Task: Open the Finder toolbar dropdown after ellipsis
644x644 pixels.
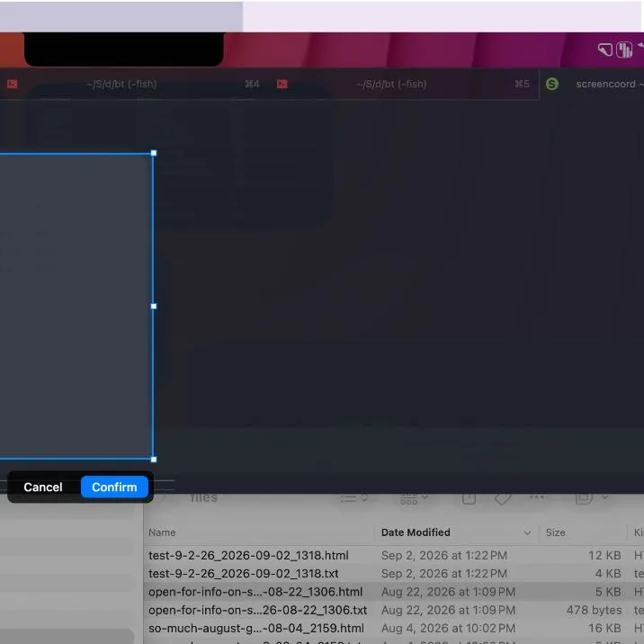Action: pos(592,497)
